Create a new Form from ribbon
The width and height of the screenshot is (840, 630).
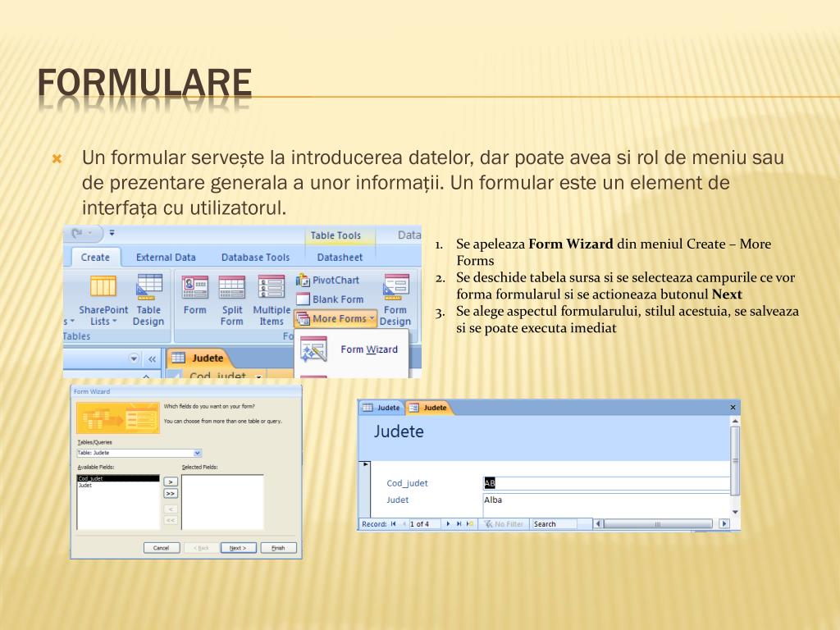click(194, 295)
